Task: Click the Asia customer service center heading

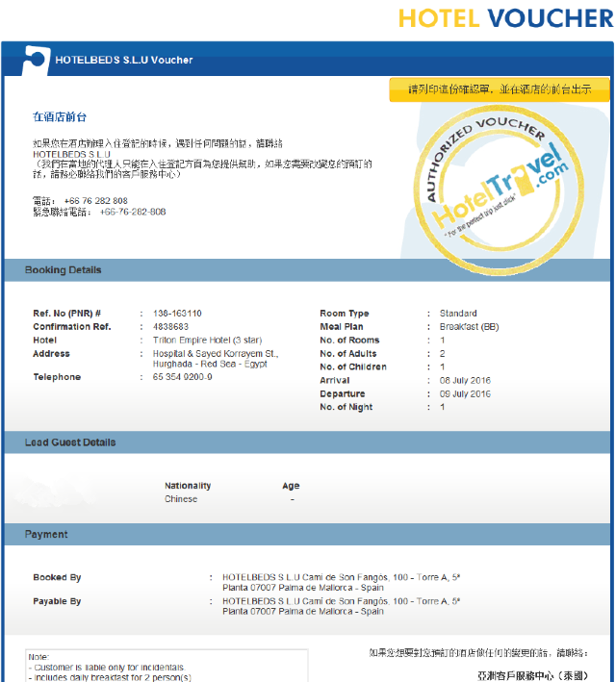Action: [533, 676]
